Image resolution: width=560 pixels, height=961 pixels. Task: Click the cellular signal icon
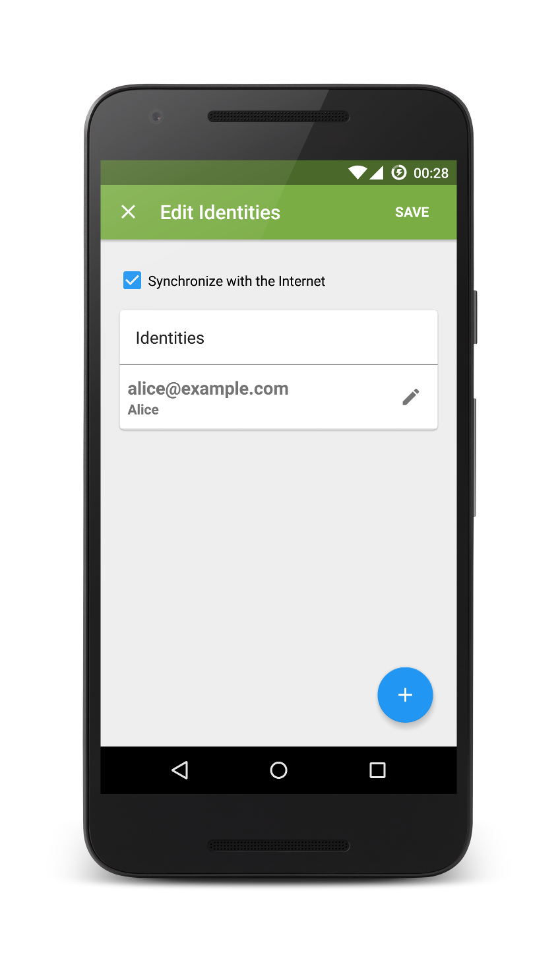pos(377,173)
